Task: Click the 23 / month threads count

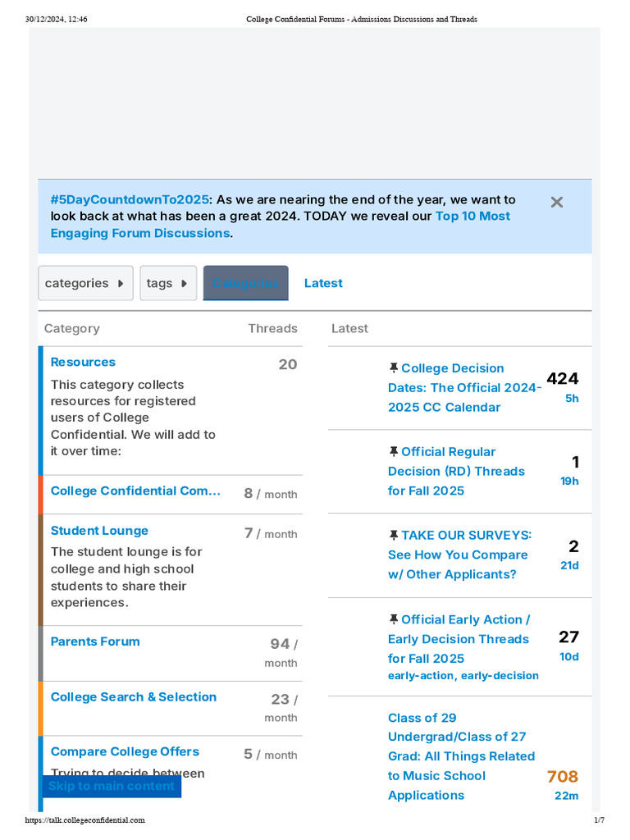Action: click(x=283, y=708)
